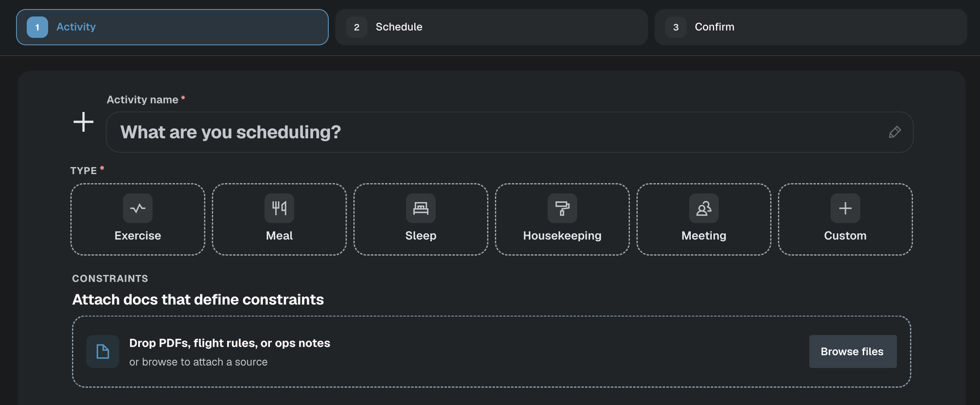Select Housekeeping as activity type

[562, 219]
